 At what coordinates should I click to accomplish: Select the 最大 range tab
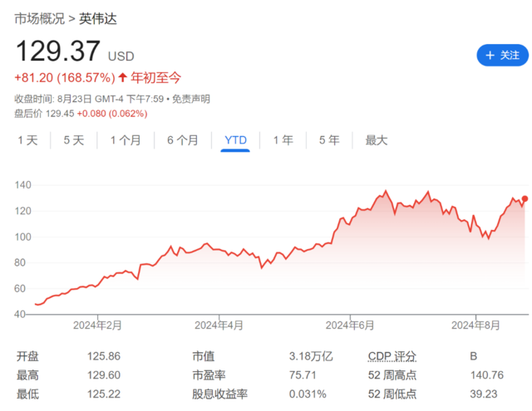click(x=377, y=140)
